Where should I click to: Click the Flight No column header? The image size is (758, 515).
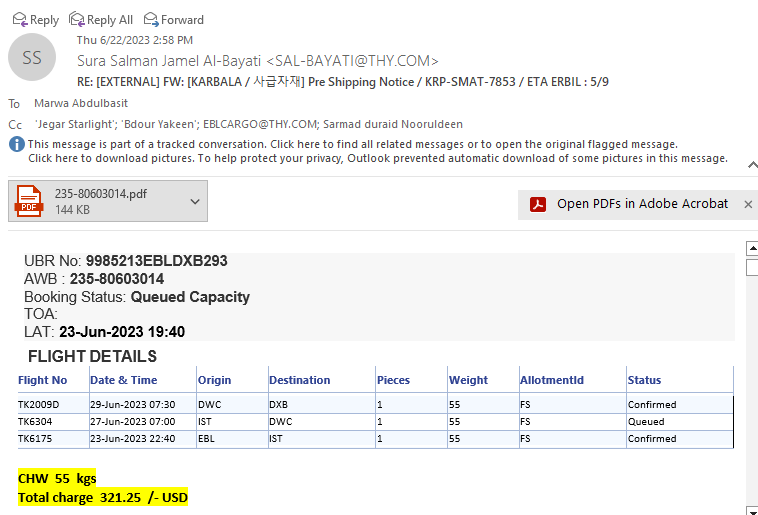click(43, 380)
